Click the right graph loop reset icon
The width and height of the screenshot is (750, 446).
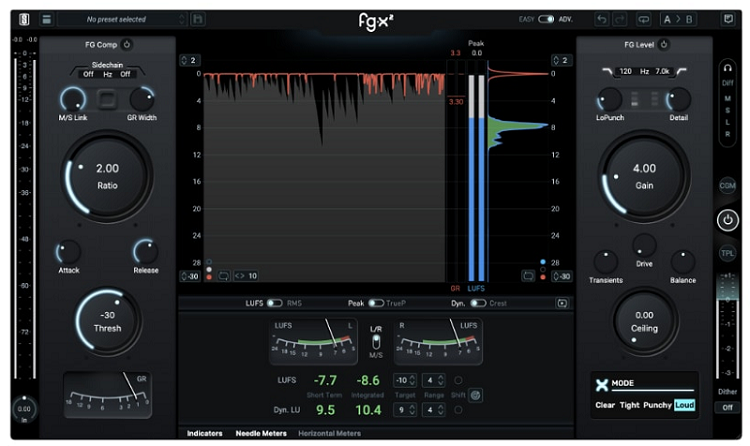tap(528, 276)
